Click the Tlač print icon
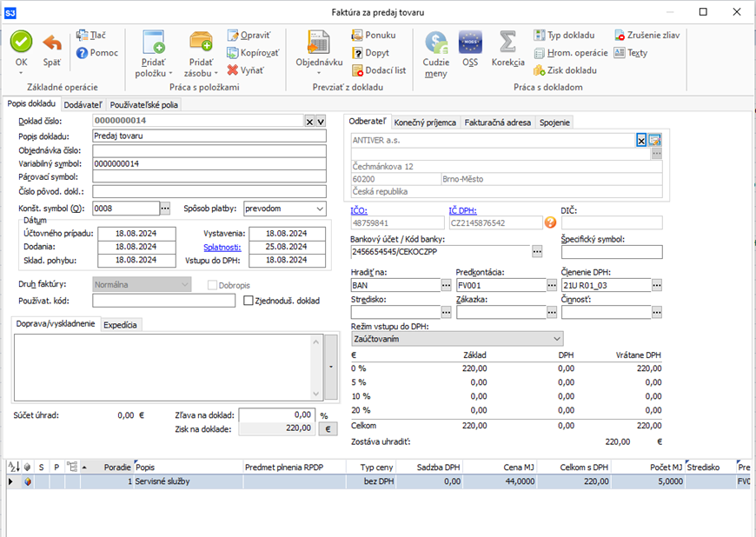The image size is (756, 537). tap(83, 35)
